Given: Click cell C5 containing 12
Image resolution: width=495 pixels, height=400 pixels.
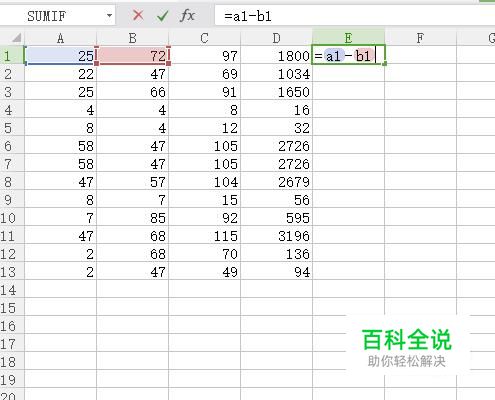Looking at the screenshot, I should click(x=204, y=127).
